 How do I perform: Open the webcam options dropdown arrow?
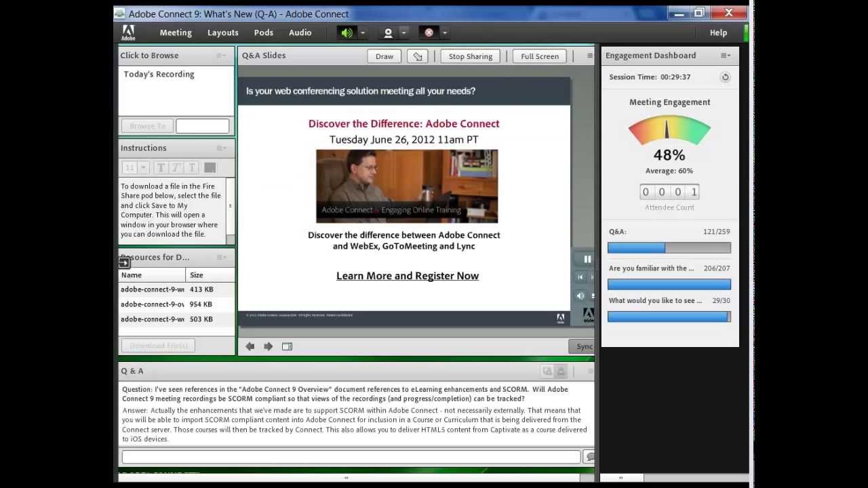(403, 33)
